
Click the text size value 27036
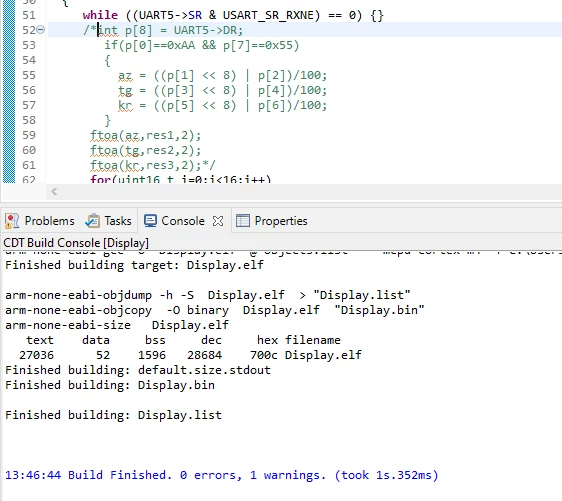coord(37,355)
